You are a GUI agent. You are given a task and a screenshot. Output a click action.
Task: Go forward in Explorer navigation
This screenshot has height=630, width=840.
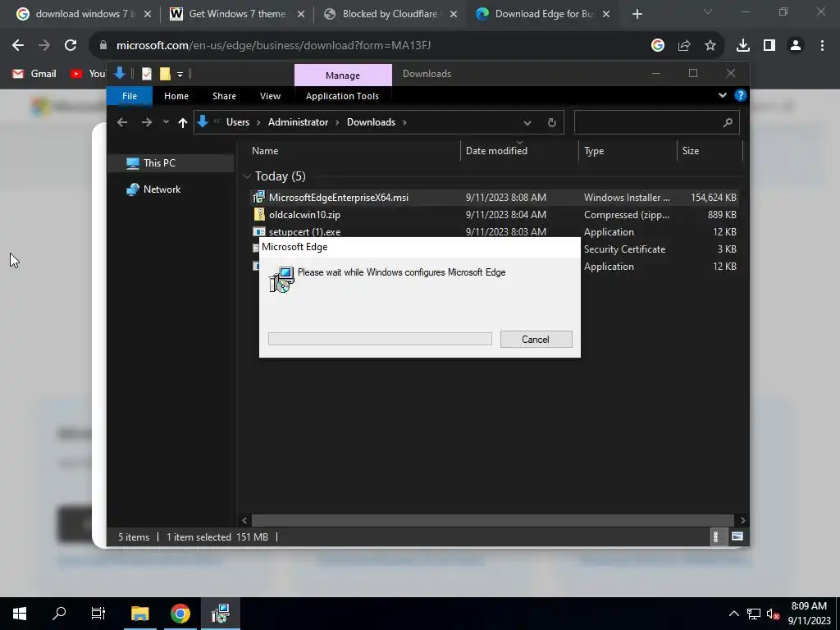coord(146,122)
